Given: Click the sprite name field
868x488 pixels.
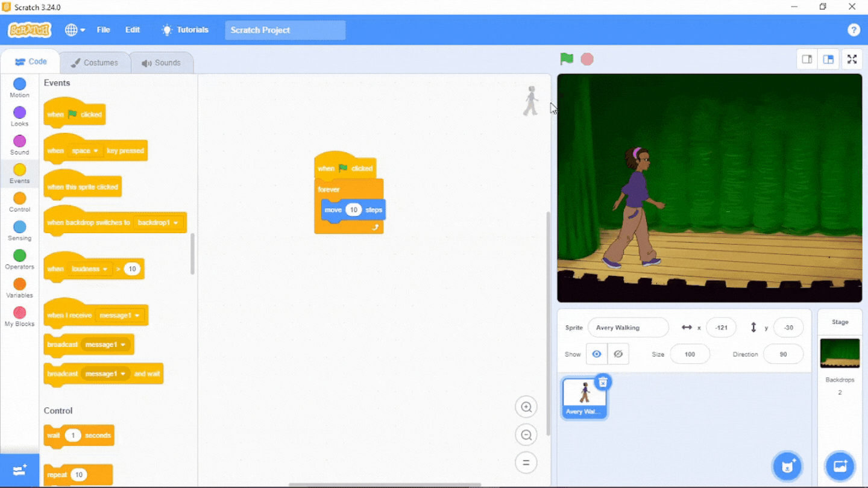Looking at the screenshot, I should (628, 328).
